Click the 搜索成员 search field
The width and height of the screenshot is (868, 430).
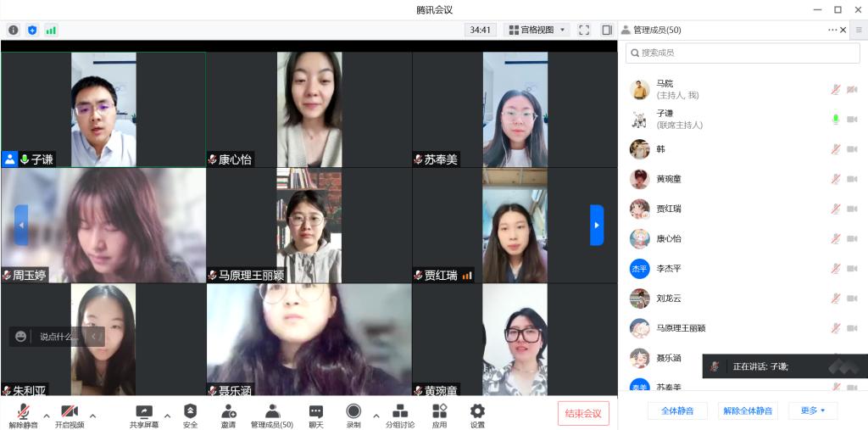(x=743, y=53)
